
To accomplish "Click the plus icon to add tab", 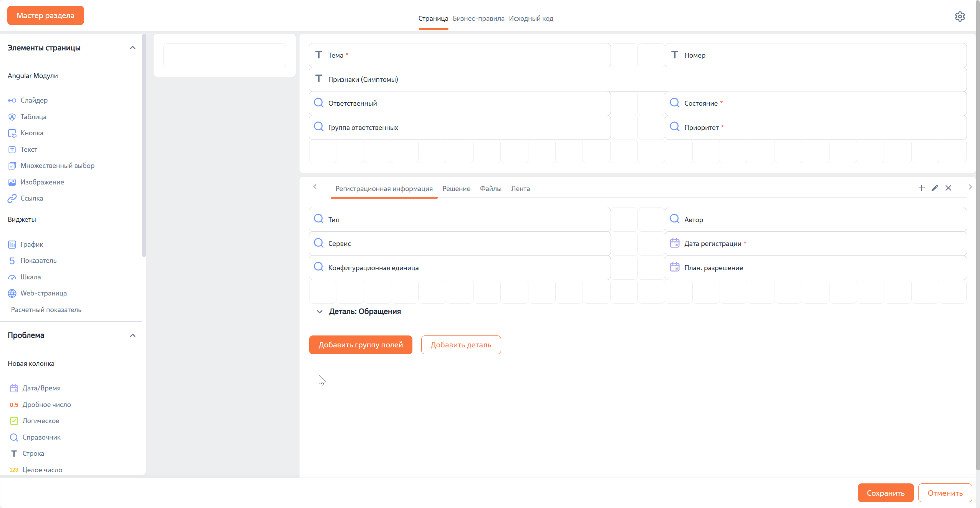I will coord(921,188).
